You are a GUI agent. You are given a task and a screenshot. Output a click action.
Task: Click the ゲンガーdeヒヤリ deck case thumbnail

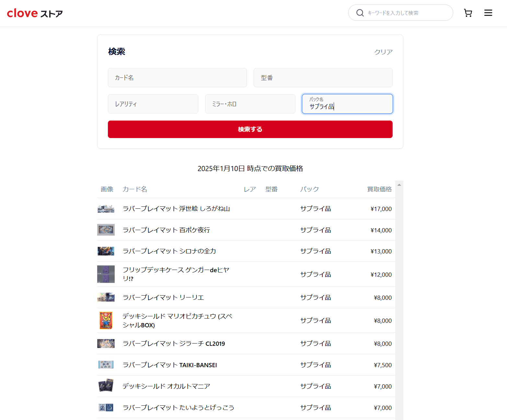coord(106,274)
